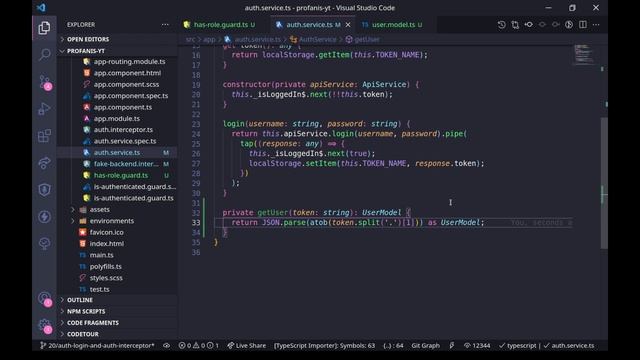640x360 pixels.
Task: Expand the assets folder
Action: tap(117, 209)
